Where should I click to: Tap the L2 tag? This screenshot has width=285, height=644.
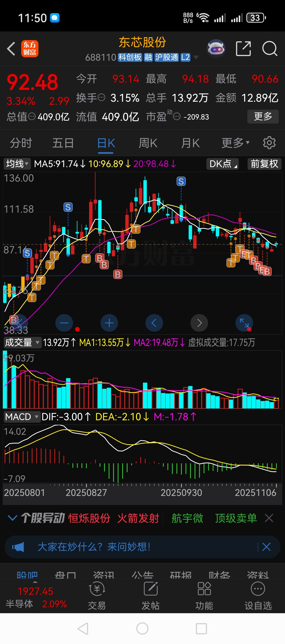tap(185, 57)
